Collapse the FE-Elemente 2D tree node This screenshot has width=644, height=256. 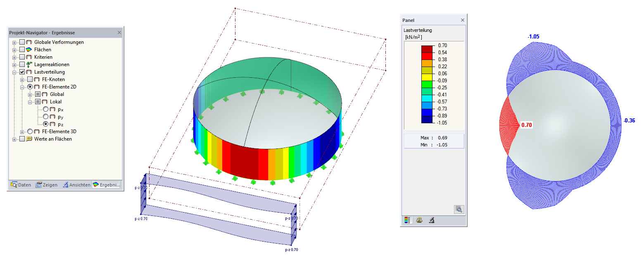tap(22, 87)
